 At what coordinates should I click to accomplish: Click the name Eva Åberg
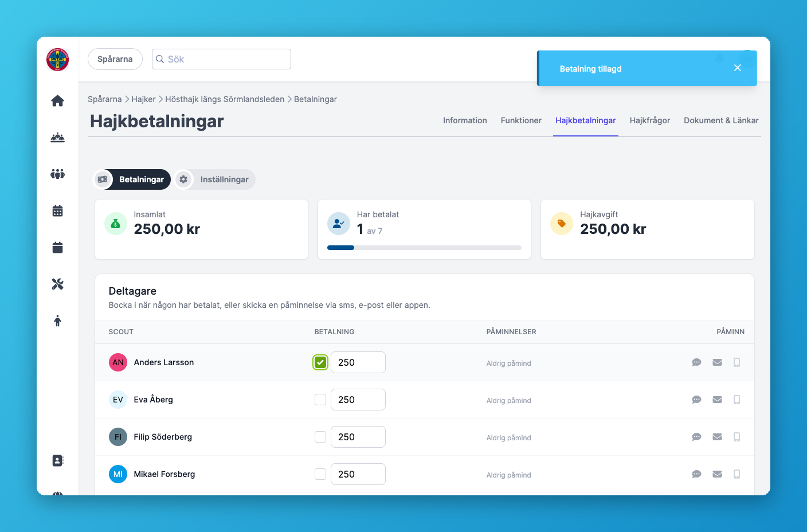tap(153, 400)
